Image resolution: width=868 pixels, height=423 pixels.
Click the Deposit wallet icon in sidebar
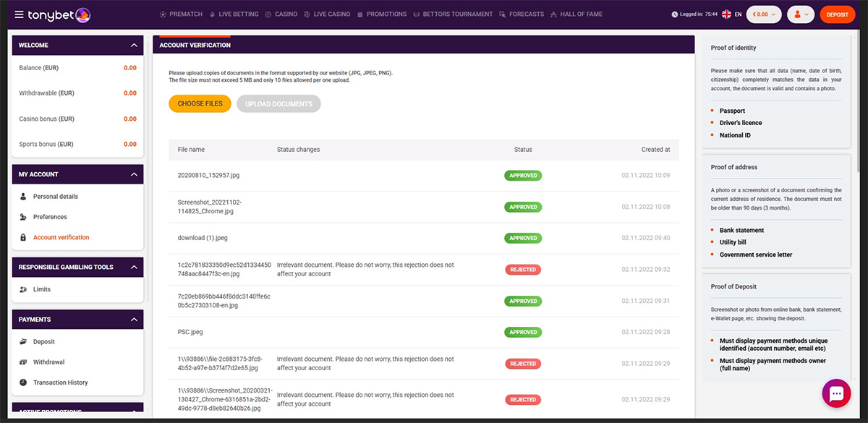coord(23,342)
